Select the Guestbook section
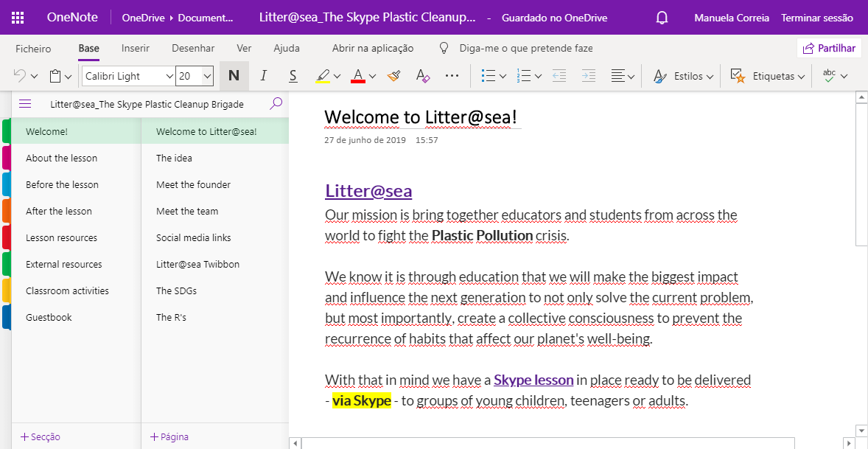 click(x=77, y=317)
